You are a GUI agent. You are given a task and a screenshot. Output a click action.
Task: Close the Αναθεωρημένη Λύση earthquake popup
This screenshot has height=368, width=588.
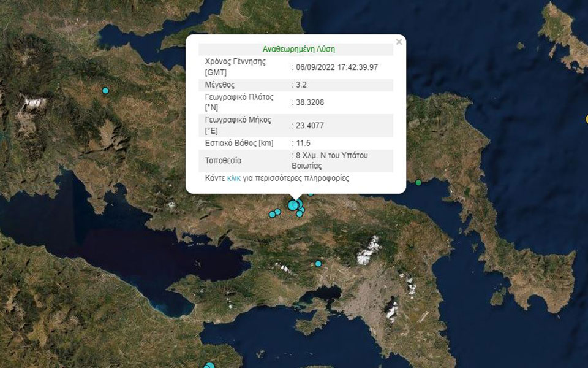coord(399,41)
